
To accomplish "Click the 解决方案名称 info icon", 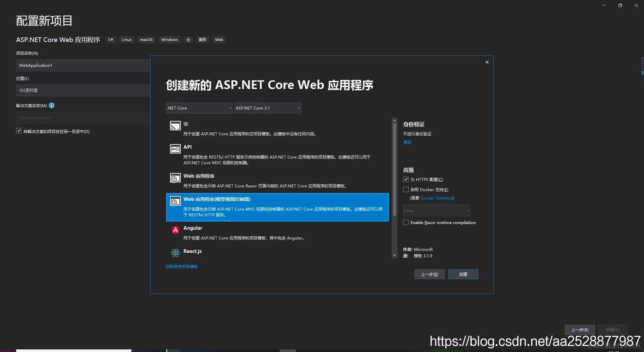I will (x=52, y=105).
